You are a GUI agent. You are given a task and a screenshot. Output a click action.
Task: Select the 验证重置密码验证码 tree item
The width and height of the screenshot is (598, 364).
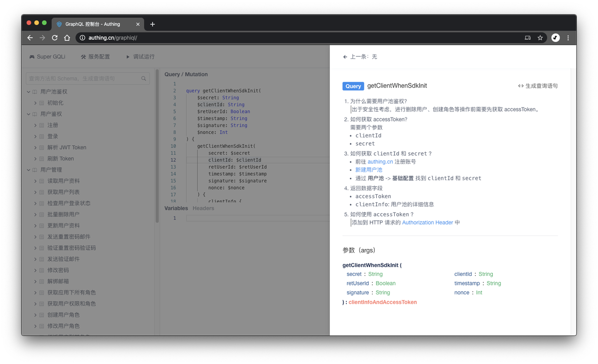pyautogui.click(x=71, y=248)
